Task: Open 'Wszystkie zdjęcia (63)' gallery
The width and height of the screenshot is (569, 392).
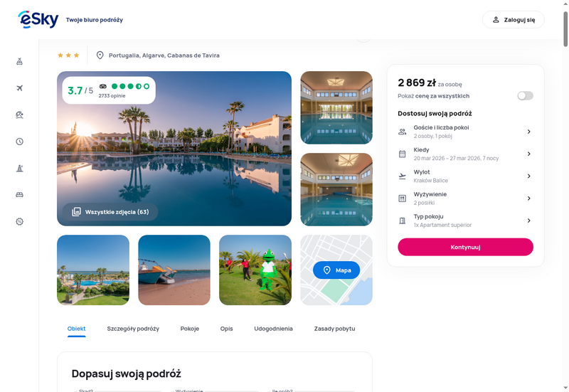Action: coord(110,212)
